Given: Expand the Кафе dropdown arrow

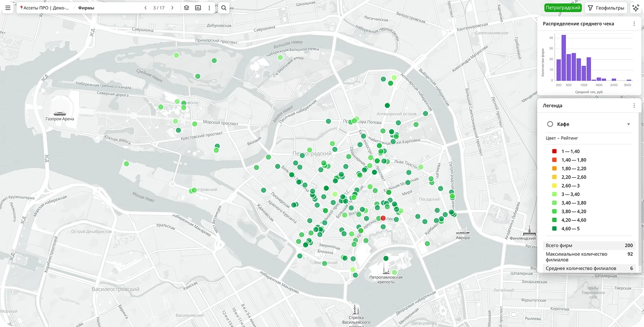Looking at the screenshot, I should 629,124.
